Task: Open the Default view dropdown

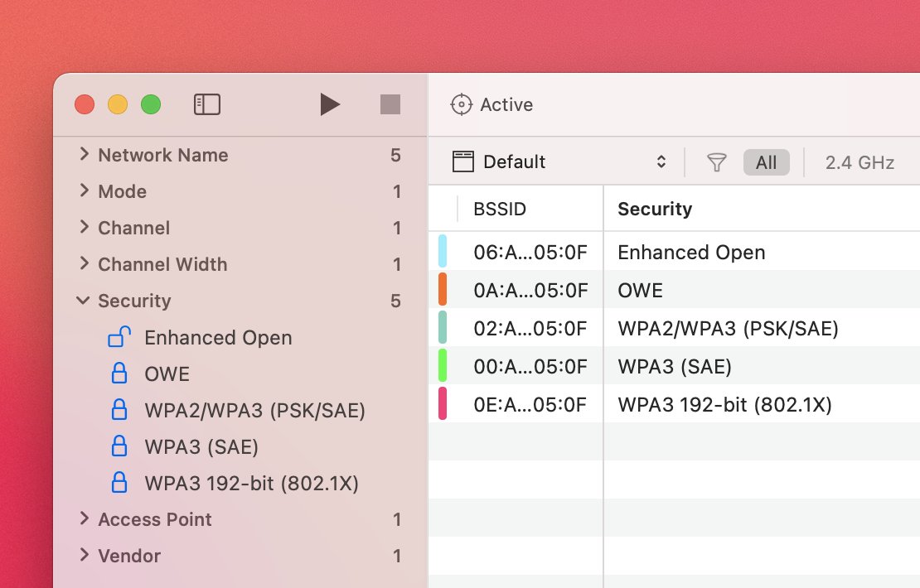Action: (x=661, y=161)
